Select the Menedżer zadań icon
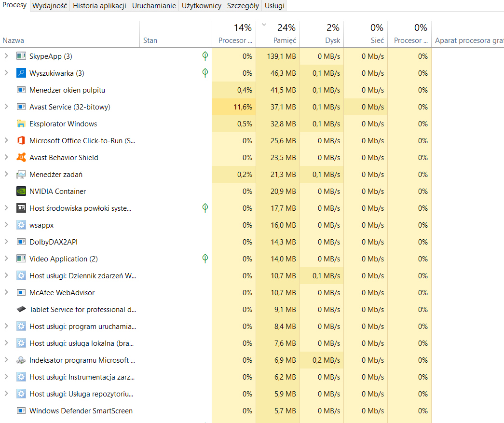The width and height of the screenshot is (504, 423). click(x=21, y=175)
